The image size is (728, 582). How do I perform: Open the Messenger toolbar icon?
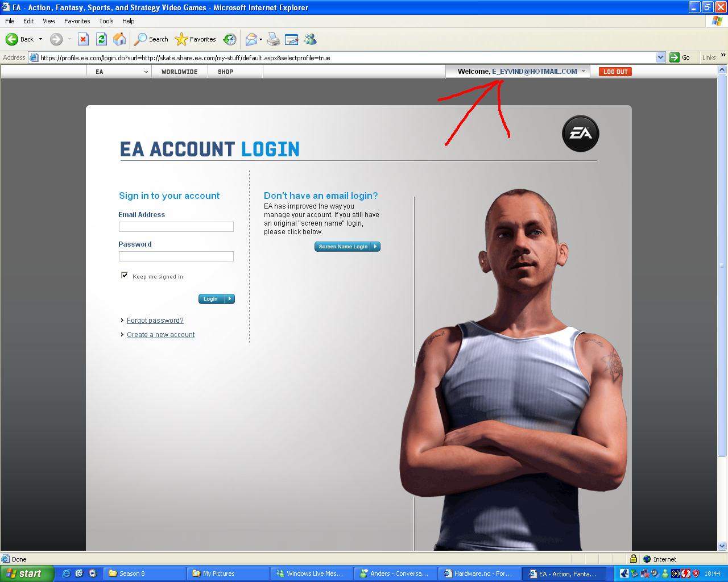[310, 39]
